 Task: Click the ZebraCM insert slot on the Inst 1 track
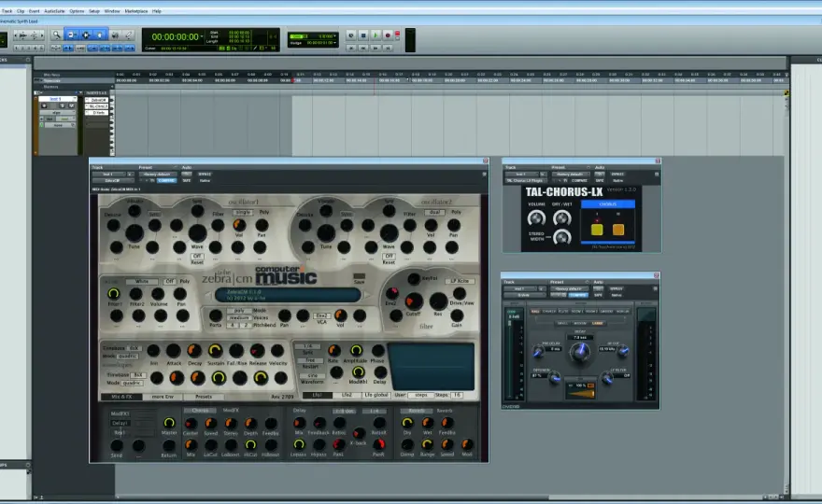(97, 100)
